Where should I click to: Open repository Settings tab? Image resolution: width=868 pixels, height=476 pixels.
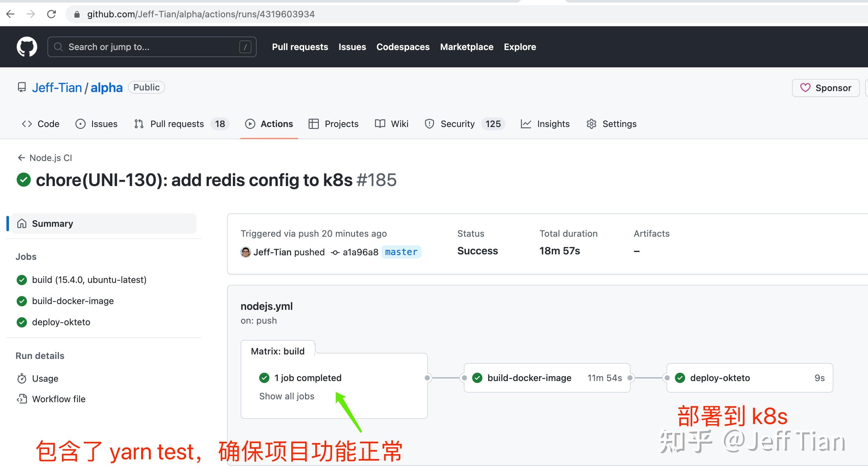[611, 124]
